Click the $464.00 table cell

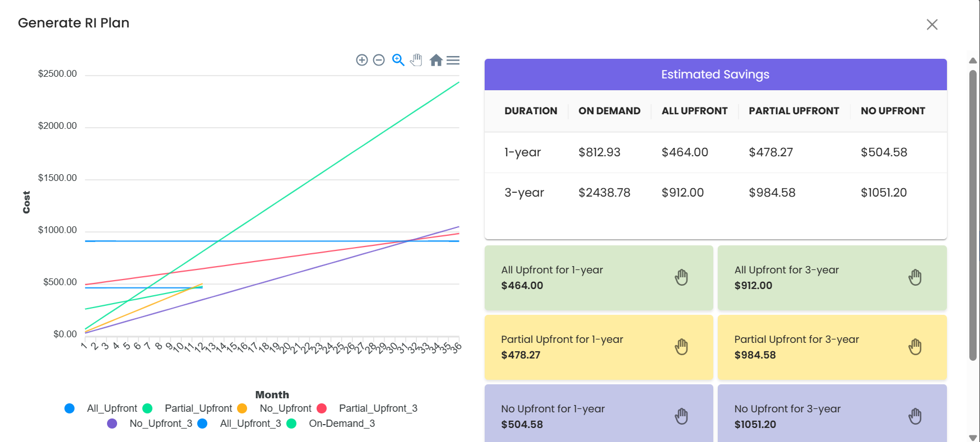point(685,152)
